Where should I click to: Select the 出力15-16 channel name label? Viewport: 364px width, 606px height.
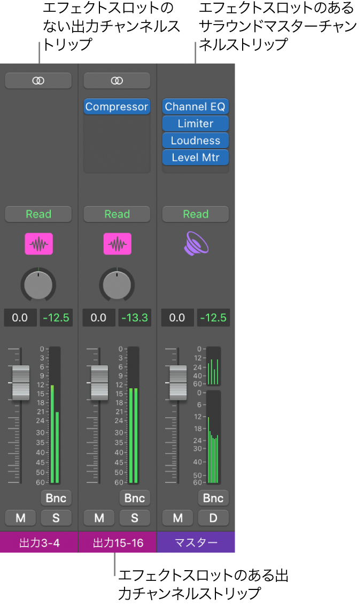click(x=118, y=542)
